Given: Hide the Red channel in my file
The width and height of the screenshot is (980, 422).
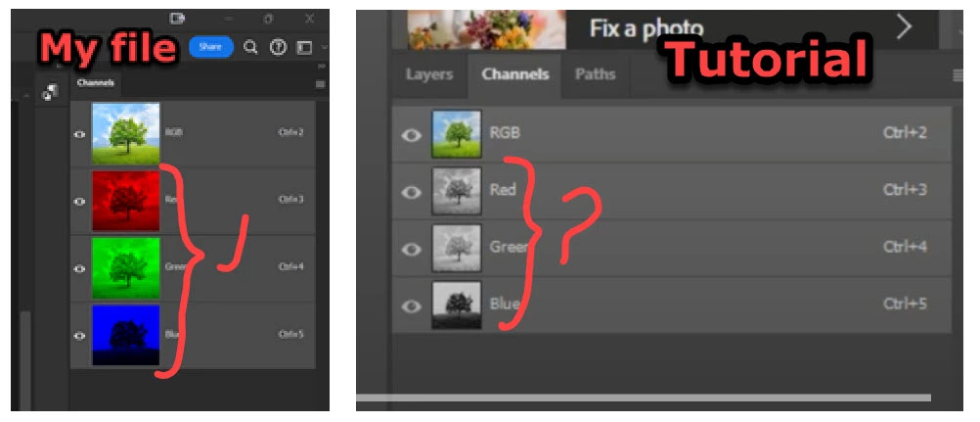Looking at the screenshot, I should (79, 201).
